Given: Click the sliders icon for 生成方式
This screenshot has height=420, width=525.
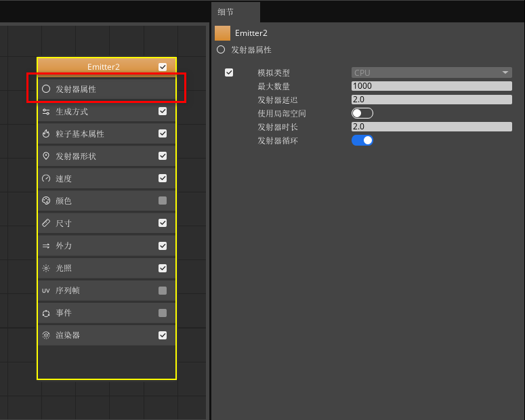Looking at the screenshot, I should tap(46, 112).
